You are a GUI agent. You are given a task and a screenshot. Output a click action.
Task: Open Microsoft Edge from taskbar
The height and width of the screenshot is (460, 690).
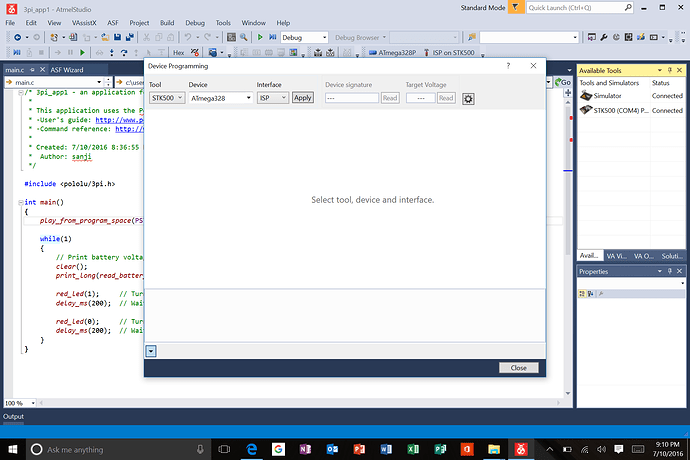pyautogui.click(x=251, y=449)
